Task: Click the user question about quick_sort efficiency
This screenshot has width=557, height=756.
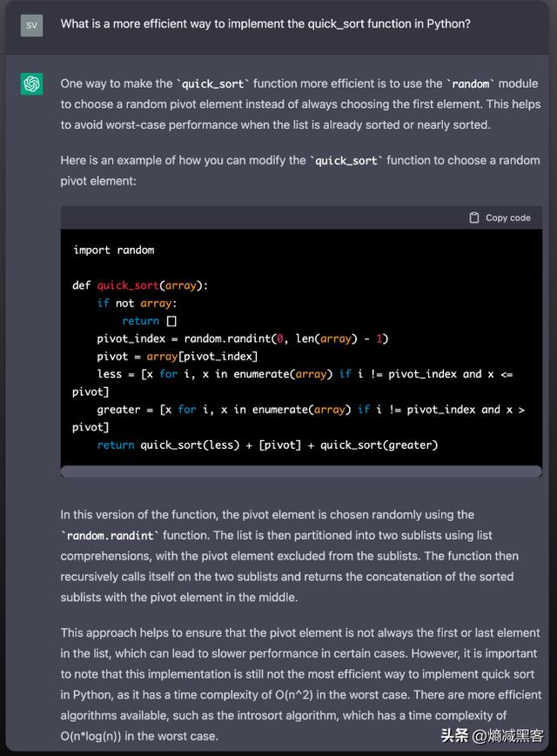Action: (265, 23)
